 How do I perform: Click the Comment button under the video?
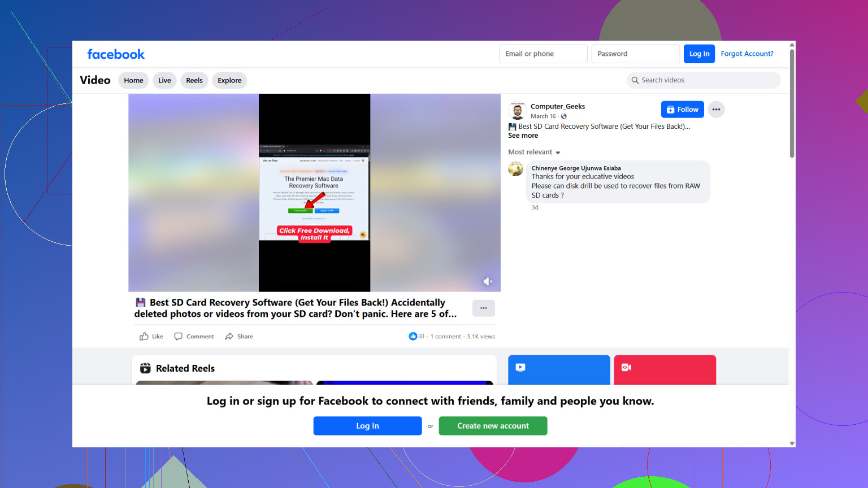click(x=194, y=337)
